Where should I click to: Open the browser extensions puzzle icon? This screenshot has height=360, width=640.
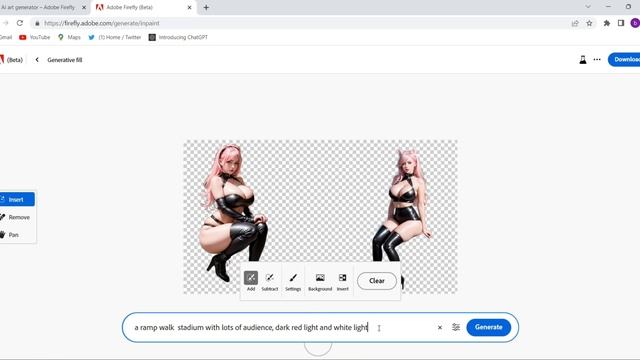607,23
